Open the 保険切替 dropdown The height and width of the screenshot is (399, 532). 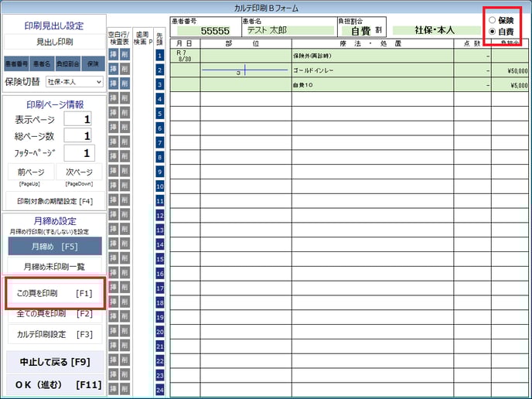click(74, 81)
